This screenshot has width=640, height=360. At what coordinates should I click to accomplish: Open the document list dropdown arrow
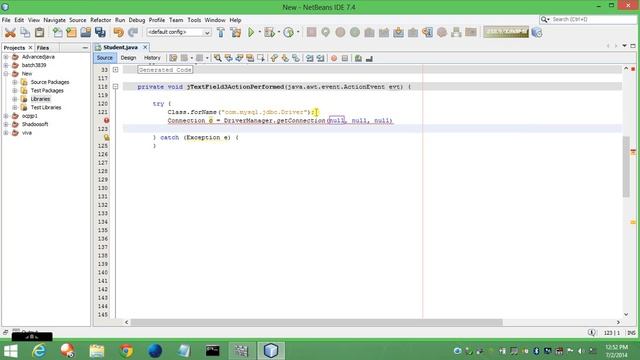(624, 46)
